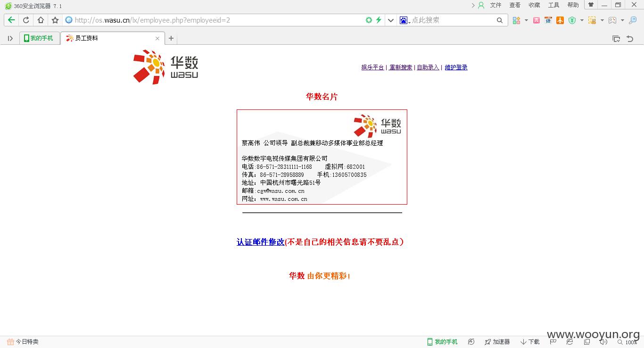Viewport: 644px width, 348px height.
Task: Click the phone number 86-571-28311111-1168
Action: (x=284, y=167)
